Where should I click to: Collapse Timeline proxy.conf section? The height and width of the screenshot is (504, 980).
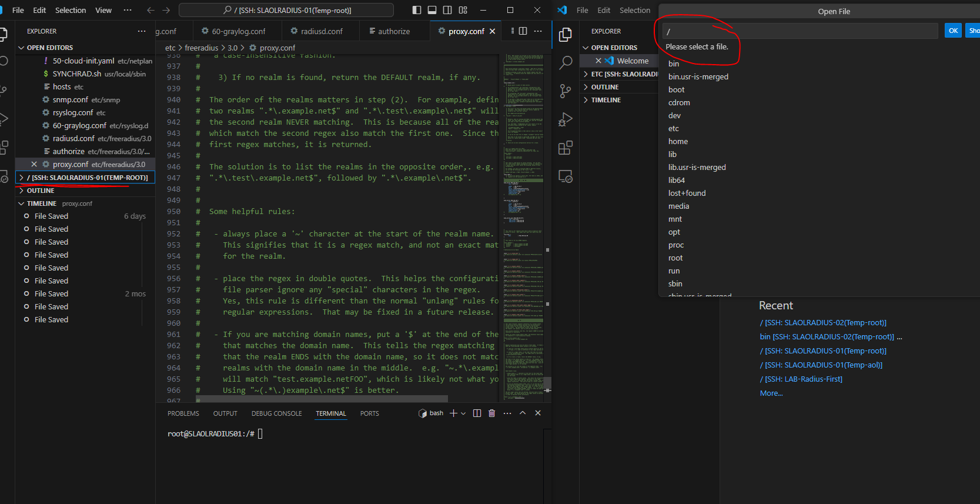85,203
